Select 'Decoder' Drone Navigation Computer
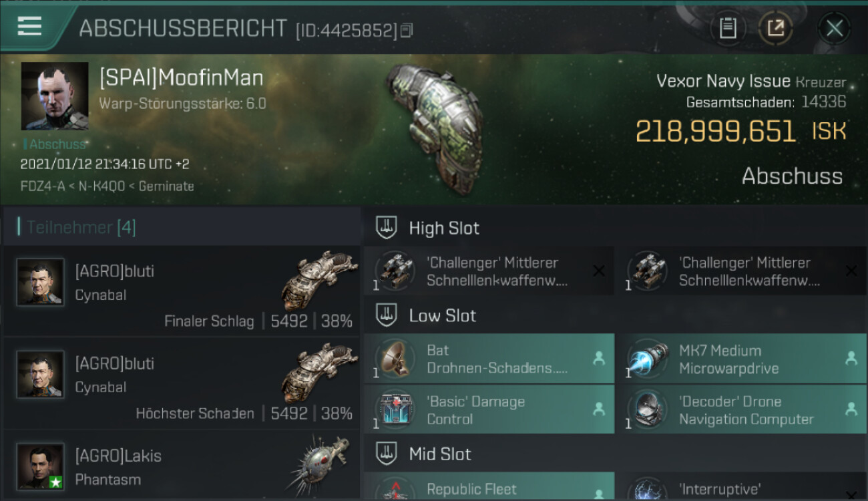The height and width of the screenshot is (501, 868). [x=742, y=410]
